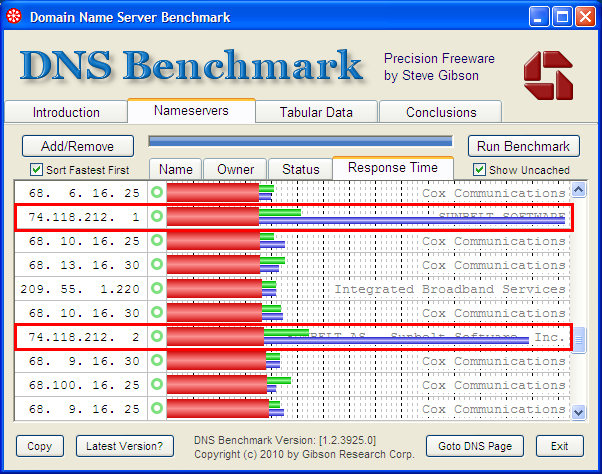Click status circle for 68.9.16.30
This screenshot has height=474, width=602.
point(157,360)
